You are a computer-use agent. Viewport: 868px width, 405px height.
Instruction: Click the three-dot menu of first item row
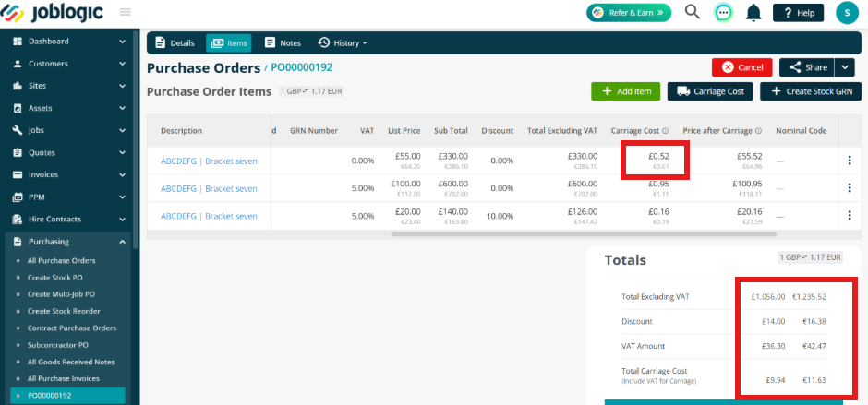coord(850,161)
